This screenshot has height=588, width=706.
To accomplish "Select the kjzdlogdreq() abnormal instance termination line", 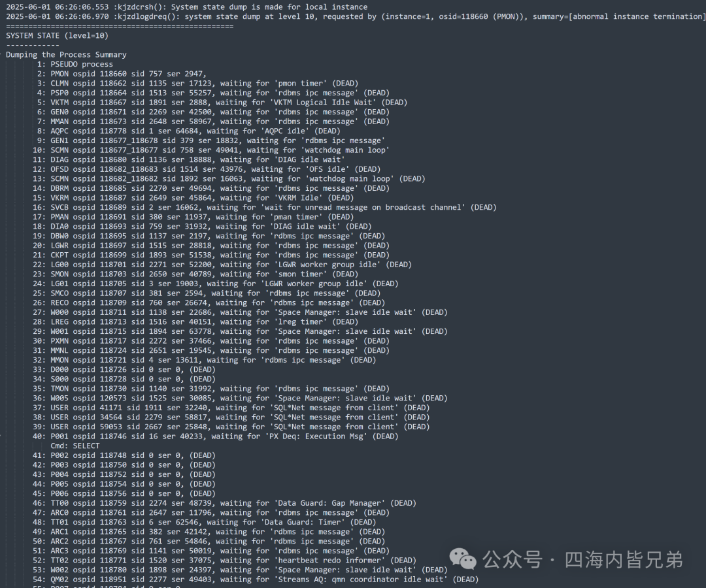I will click(355, 16).
